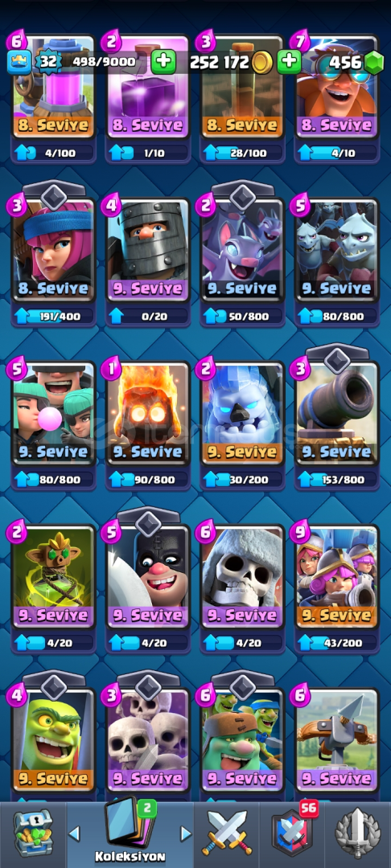Tap the green plus next to gold coins

click(x=289, y=62)
